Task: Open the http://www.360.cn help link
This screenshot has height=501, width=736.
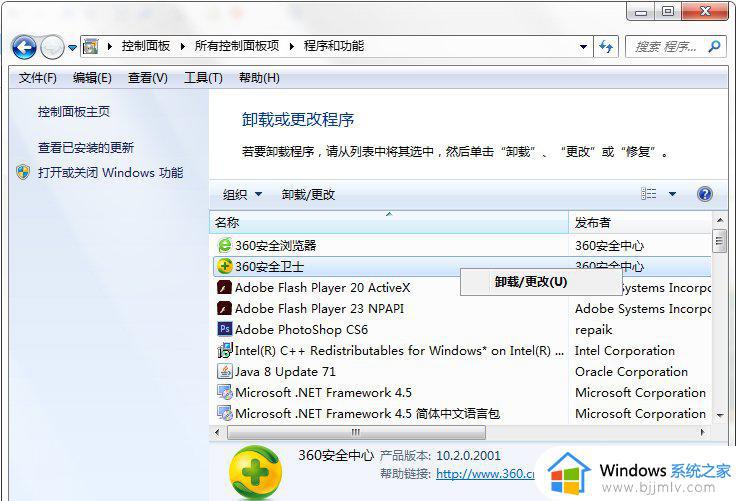Action: click(x=485, y=473)
